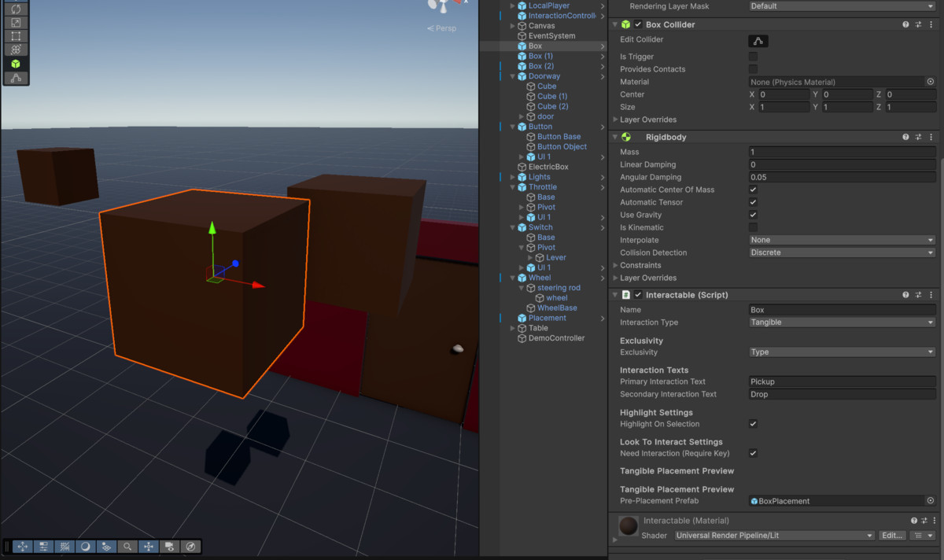Toggle scene lighting with the crescent icon

tap(85, 546)
